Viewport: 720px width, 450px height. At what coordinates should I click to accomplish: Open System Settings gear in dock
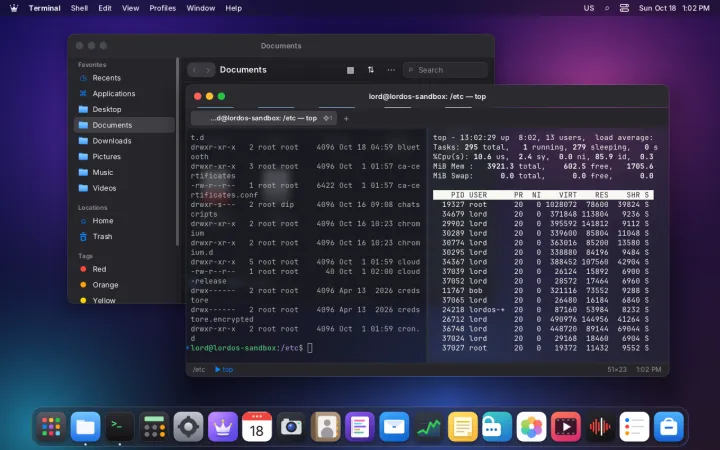tap(188, 427)
